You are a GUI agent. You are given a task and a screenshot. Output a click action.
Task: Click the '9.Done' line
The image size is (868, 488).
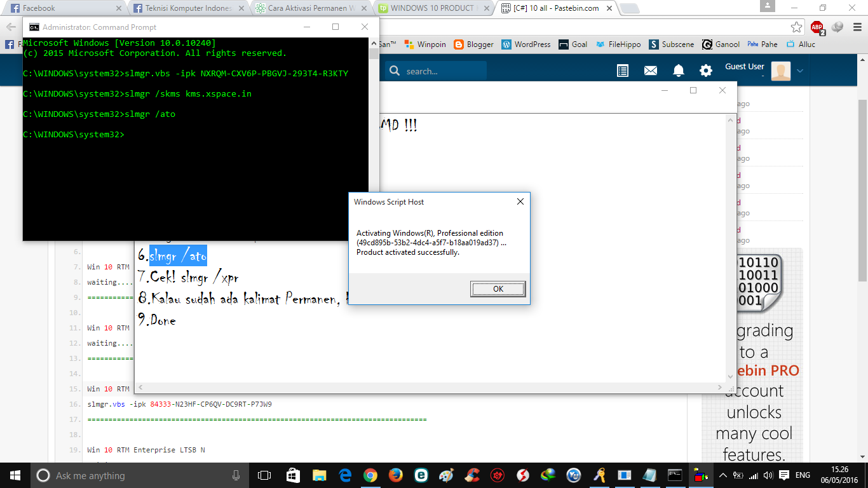point(157,320)
